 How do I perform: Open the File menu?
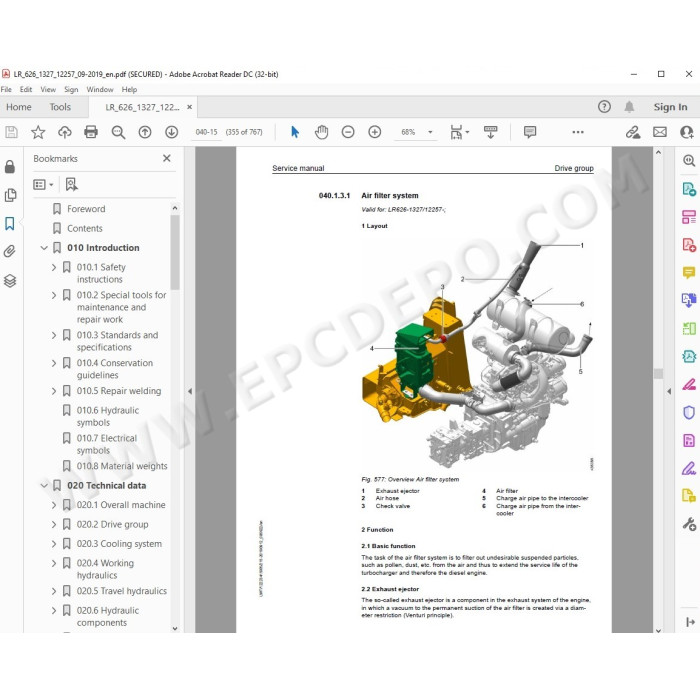point(6,89)
